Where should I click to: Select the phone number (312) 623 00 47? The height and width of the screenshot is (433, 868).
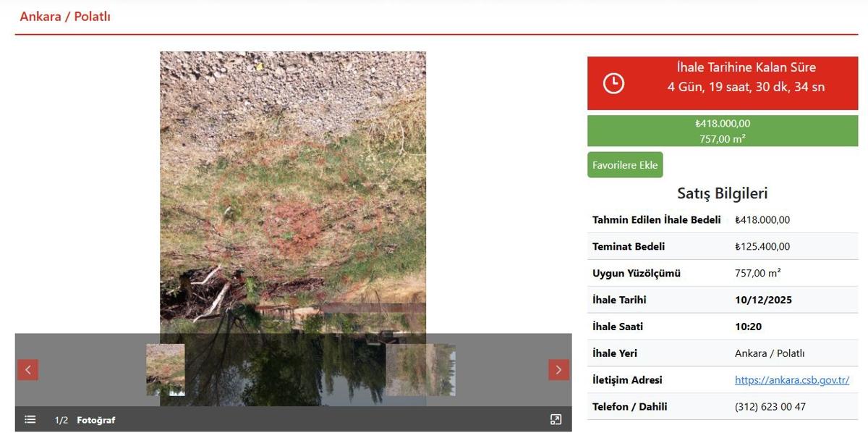(770, 407)
